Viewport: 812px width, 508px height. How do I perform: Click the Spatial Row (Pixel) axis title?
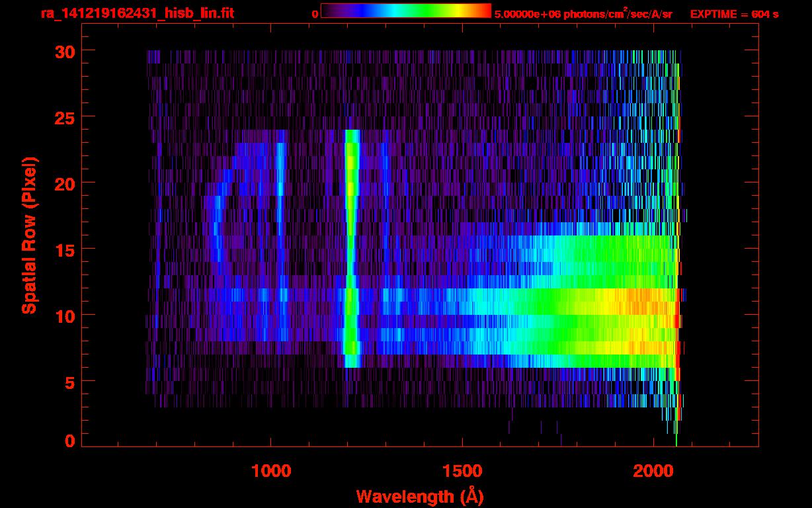tap(29, 235)
